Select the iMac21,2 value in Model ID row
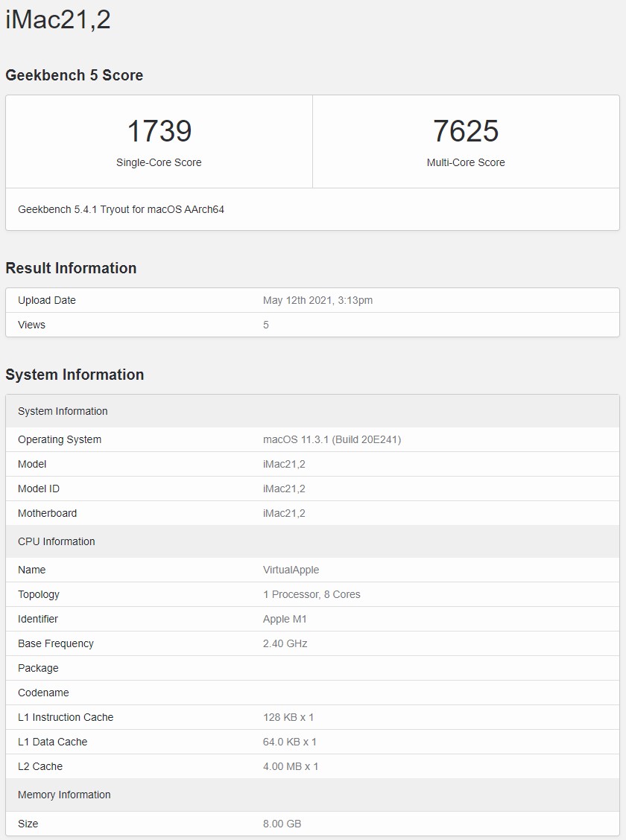This screenshot has height=840, width=626. pyautogui.click(x=284, y=489)
